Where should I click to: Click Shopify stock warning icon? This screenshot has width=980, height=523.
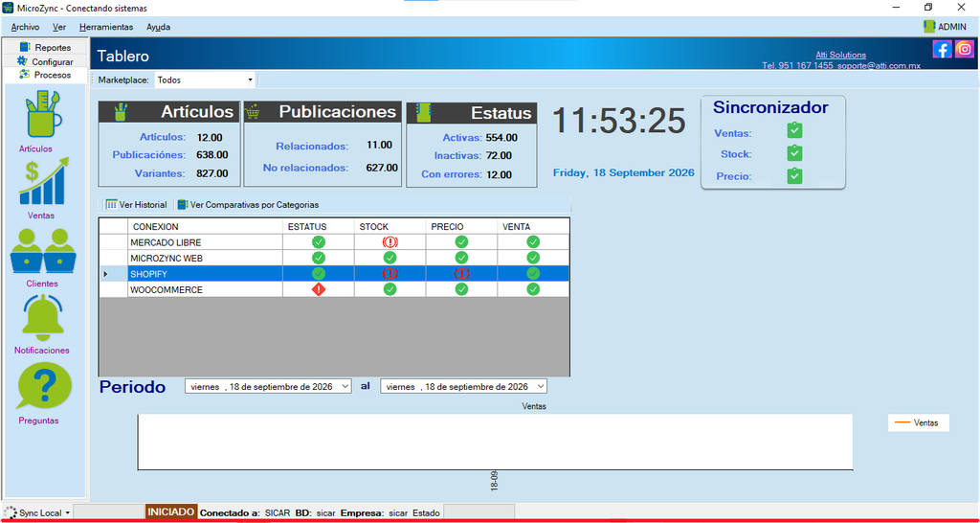tap(390, 273)
